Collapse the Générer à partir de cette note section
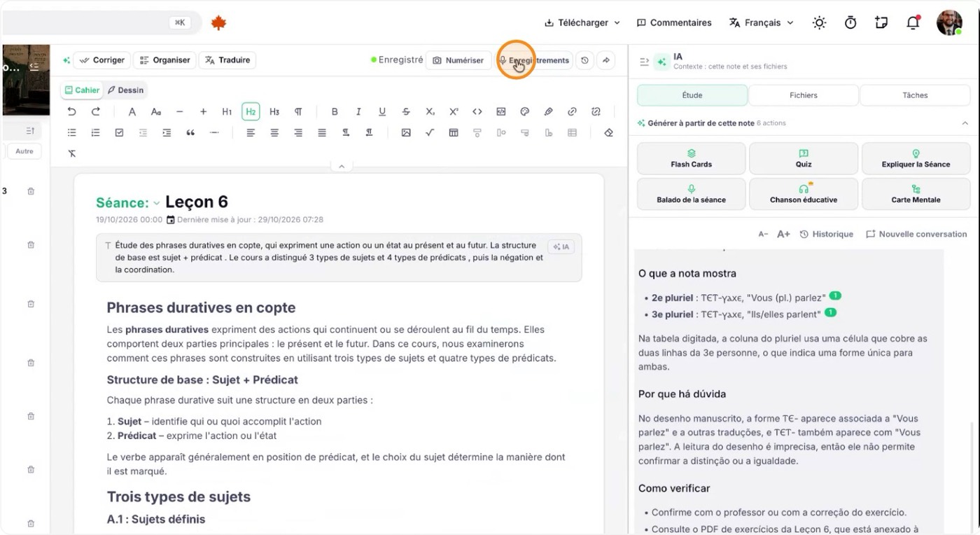 tap(965, 123)
